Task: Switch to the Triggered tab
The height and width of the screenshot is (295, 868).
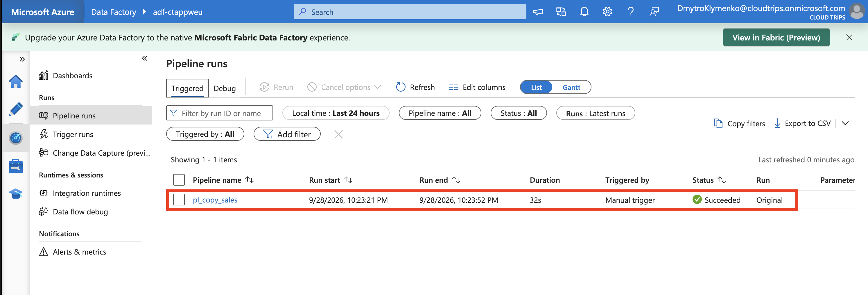Action: (x=187, y=88)
